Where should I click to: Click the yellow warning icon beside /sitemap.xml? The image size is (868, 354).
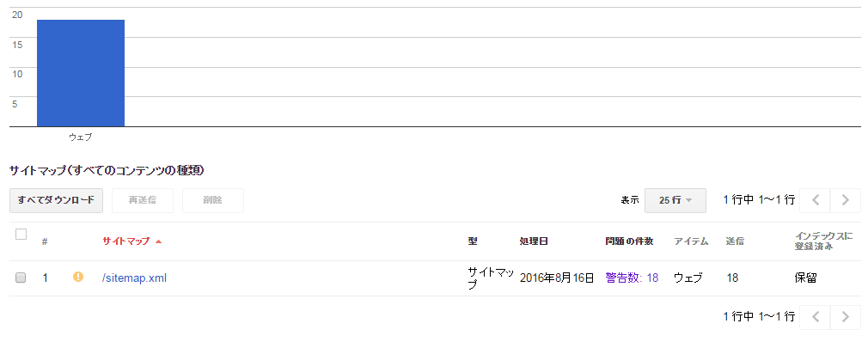point(78,277)
